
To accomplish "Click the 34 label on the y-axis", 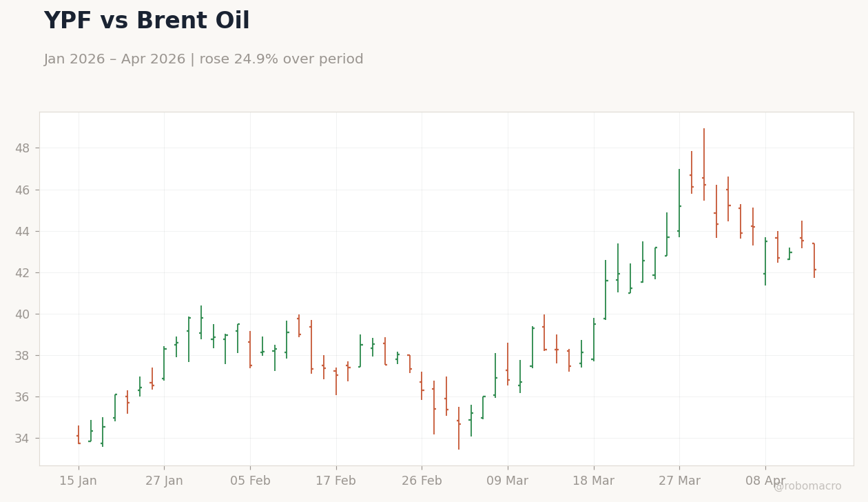I will pos(23,438).
